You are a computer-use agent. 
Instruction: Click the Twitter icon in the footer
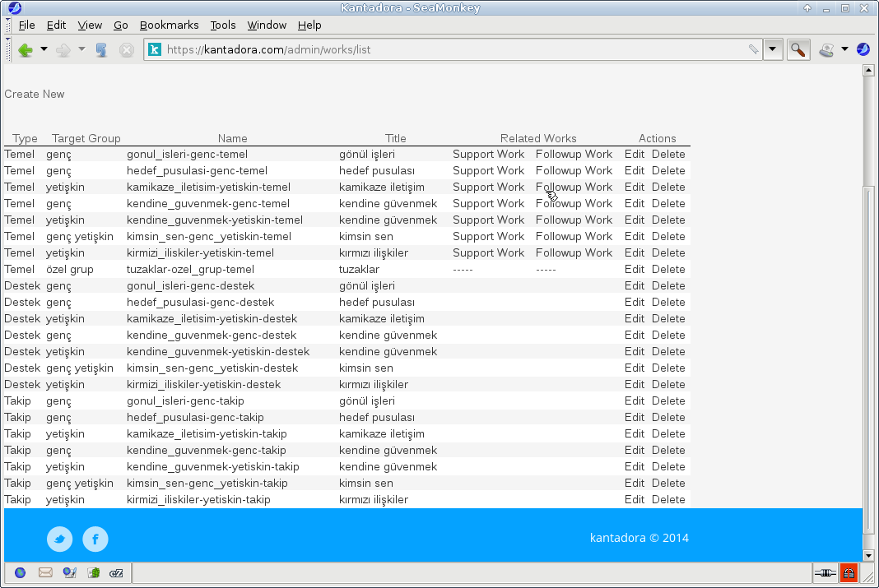point(59,539)
